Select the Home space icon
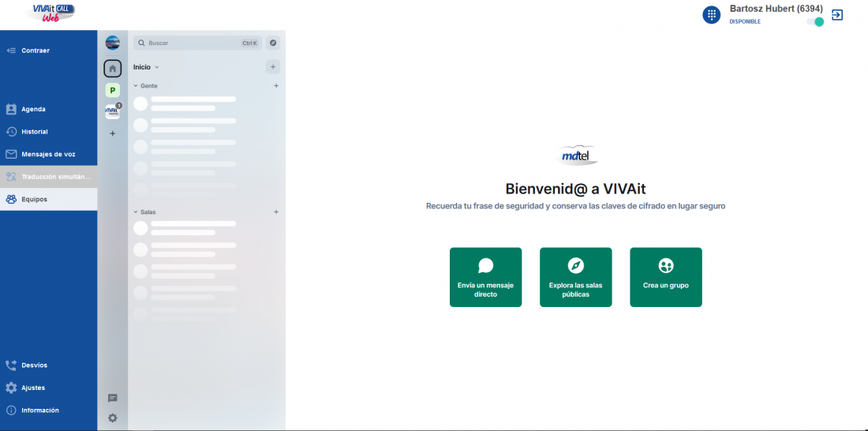 click(112, 69)
